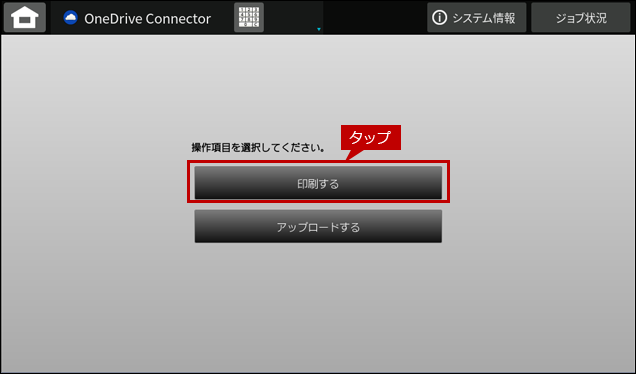This screenshot has width=636, height=374.
Task: Open システム情報 (System Information)
Action: tap(477, 17)
